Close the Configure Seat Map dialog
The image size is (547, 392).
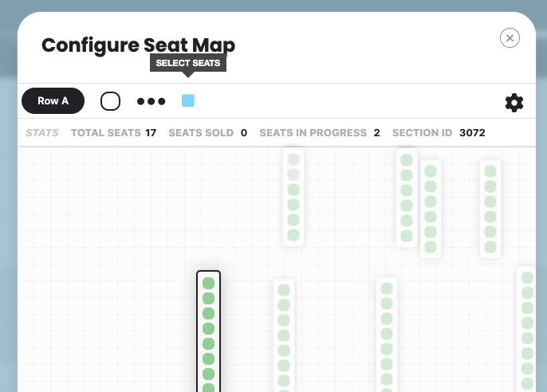pos(510,38)
